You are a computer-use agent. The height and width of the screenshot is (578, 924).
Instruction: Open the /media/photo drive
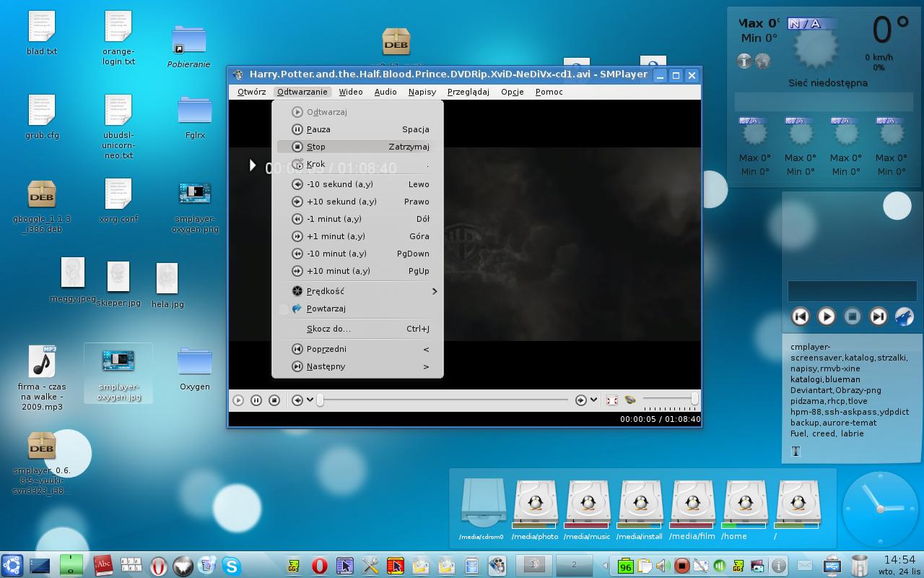coord(535,504)
